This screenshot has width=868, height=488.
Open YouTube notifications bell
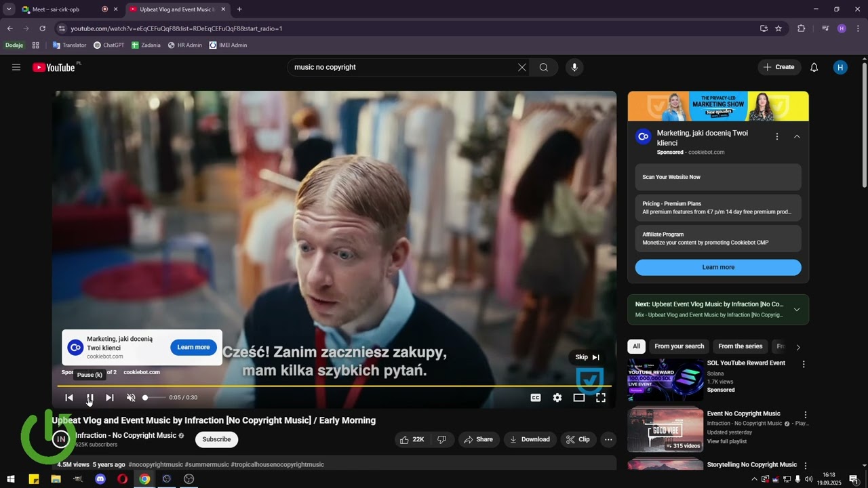tap(814, 67)
